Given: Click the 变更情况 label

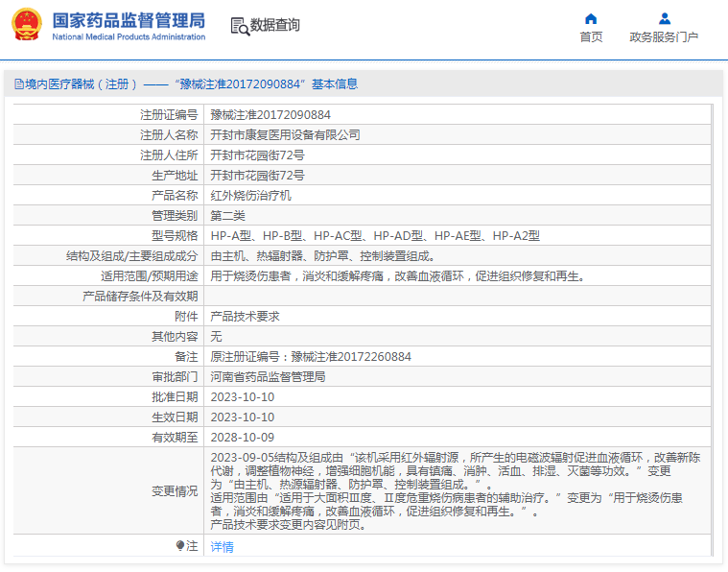Looking at the screenshot, I should tap(175, 491).
